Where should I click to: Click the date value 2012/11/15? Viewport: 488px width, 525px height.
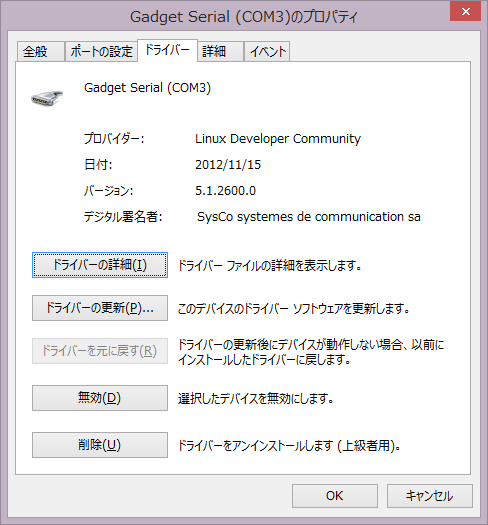[x=228, y=165]
